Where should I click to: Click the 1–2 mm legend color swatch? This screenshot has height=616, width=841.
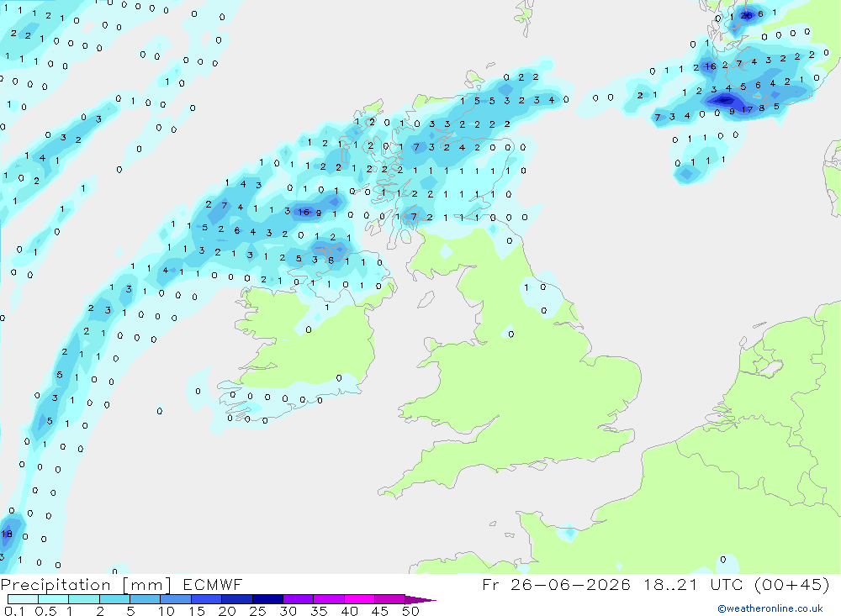point(84,599)
